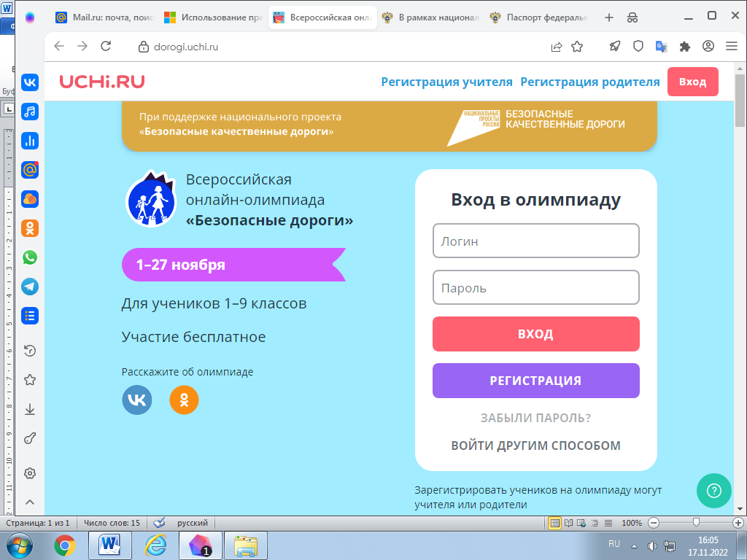View site security lock information

tap(143, 47)
